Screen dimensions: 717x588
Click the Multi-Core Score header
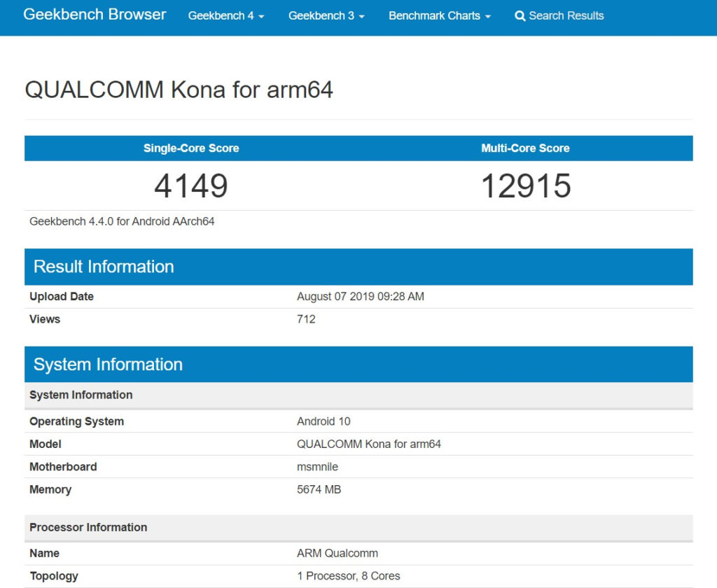pyautogui.click(x=525, y=148)
